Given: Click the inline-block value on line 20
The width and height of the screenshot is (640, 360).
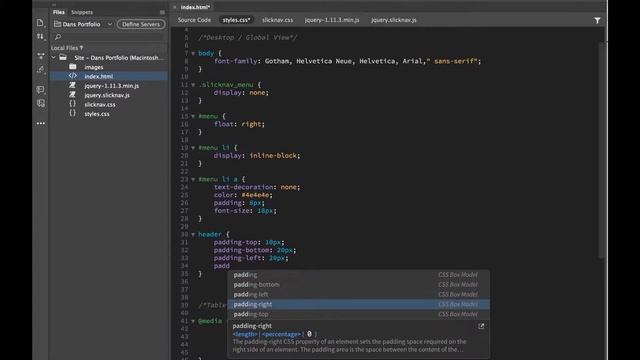Looking at the screenshot, I should pos(273,156).
